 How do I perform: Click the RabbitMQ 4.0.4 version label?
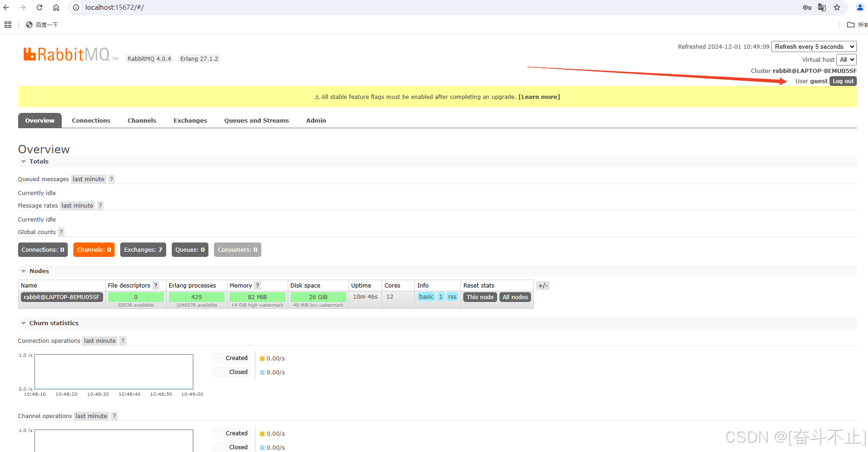tap(149, 59)
